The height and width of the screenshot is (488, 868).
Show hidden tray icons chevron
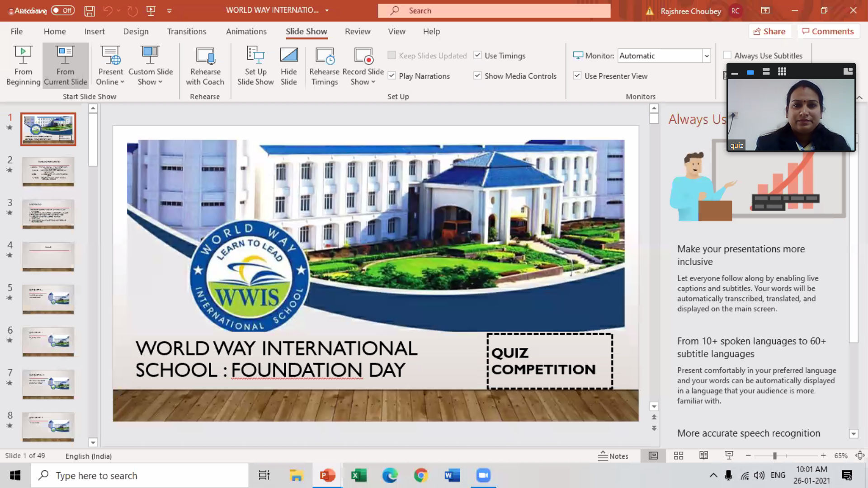[713, 475]
